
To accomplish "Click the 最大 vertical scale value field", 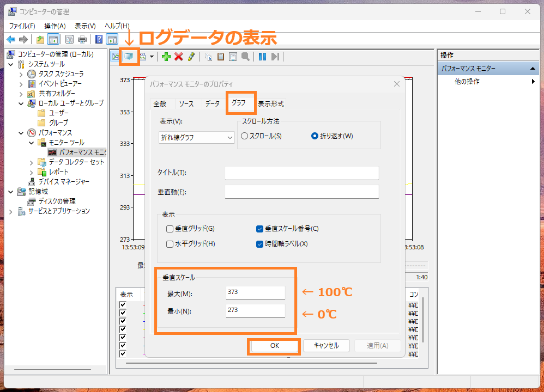I will tap(255, 292).
